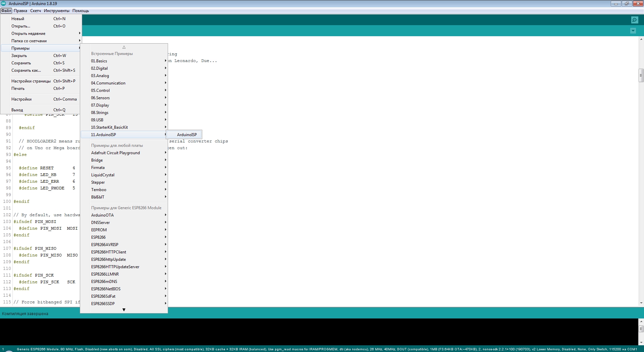Click the console scrollbar up arrow
The height and width of the screenshot is (352, 644).
[641, 321]
